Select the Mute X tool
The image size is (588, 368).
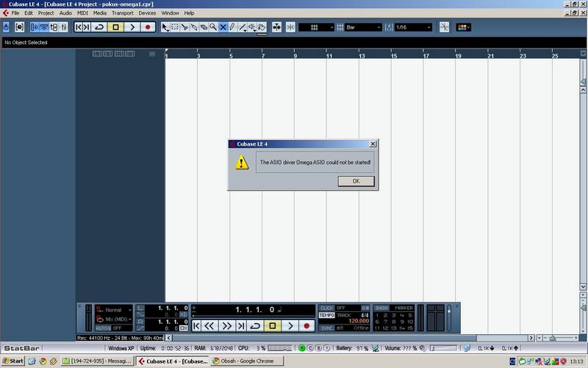(x=223, y=27)
